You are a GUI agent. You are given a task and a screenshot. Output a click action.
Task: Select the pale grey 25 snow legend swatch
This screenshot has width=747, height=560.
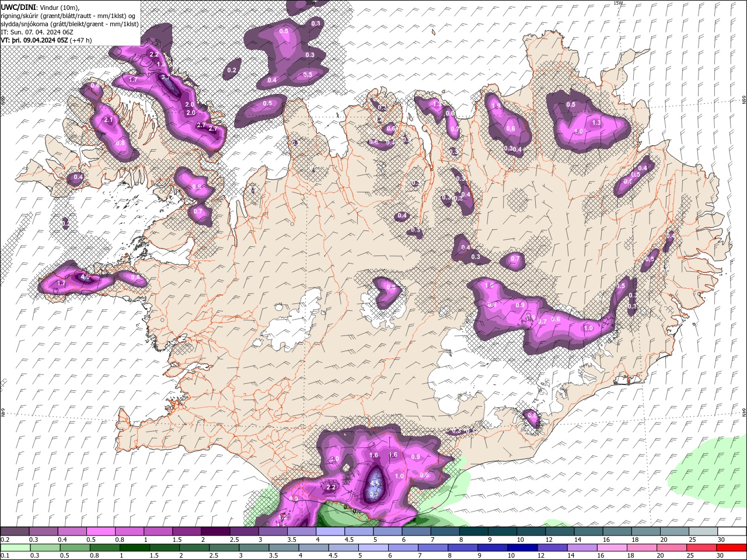[703, 531]
